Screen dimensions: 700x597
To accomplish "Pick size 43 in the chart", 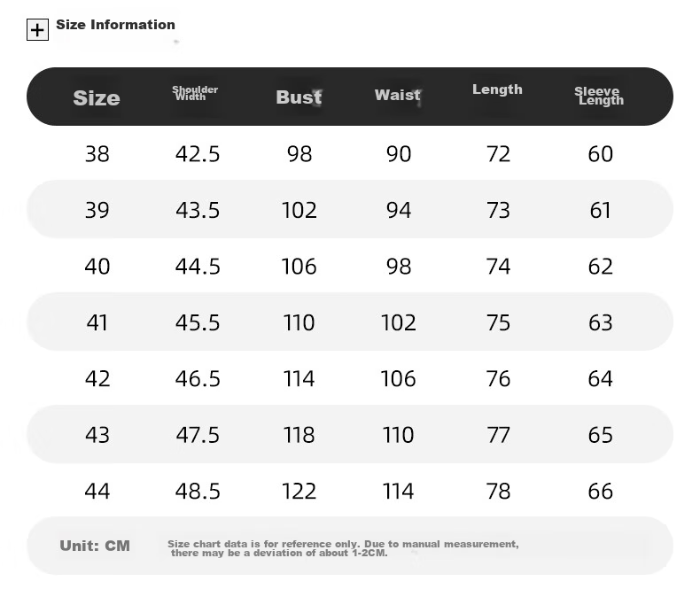I will click(x=97, y=435).
